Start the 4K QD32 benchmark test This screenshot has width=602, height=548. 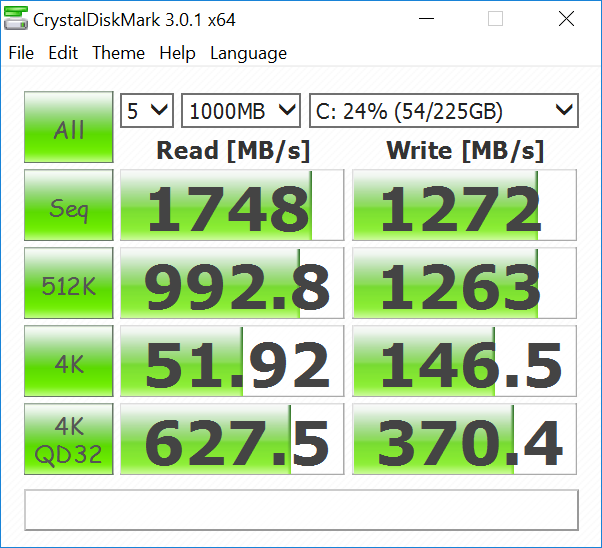[69, 439]
